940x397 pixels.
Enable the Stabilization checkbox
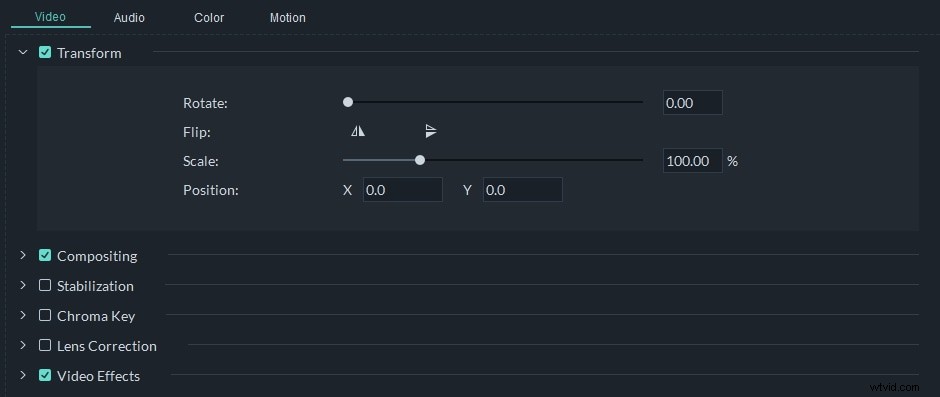45,285
